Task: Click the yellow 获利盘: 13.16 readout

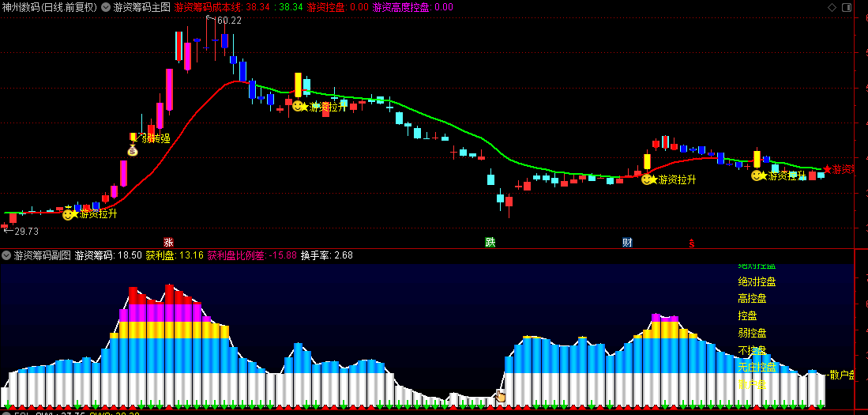Action: click(175, 255)
